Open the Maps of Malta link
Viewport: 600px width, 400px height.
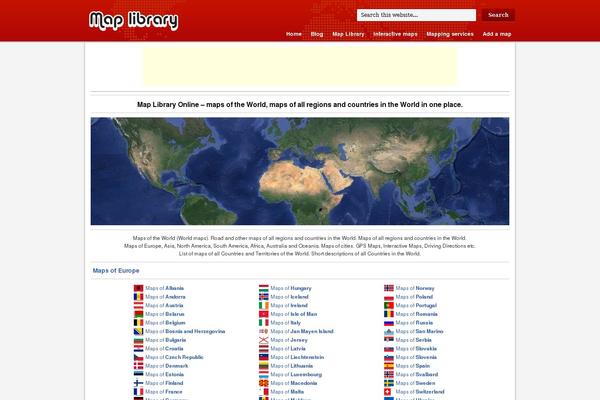pyautogui.click(x=287, y=392)
